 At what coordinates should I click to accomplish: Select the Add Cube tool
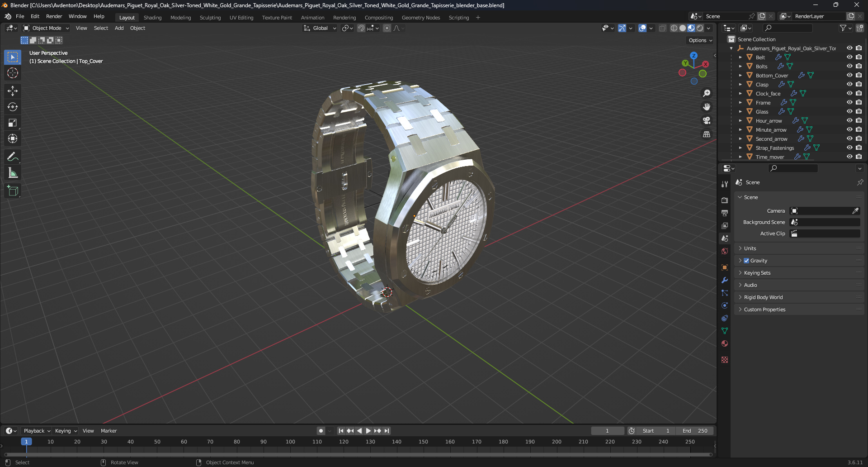[x=13, y=191]
